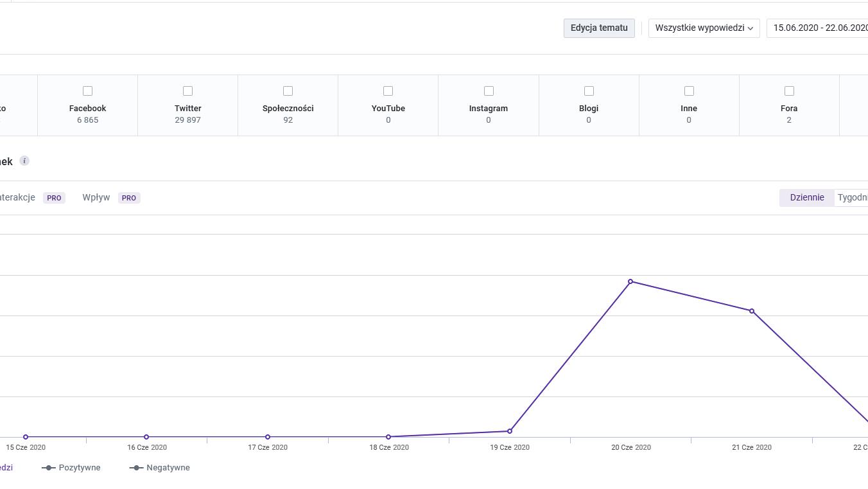868x489 pixels.
Task: Open the date range picker 15.06.2020
Action: coord(817,28)
